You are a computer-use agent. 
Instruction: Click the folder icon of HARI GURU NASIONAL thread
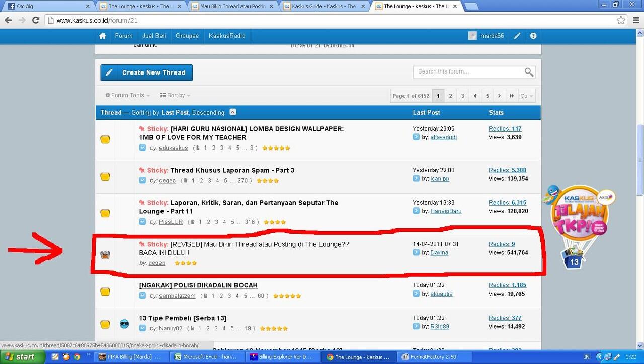point(105,139)
